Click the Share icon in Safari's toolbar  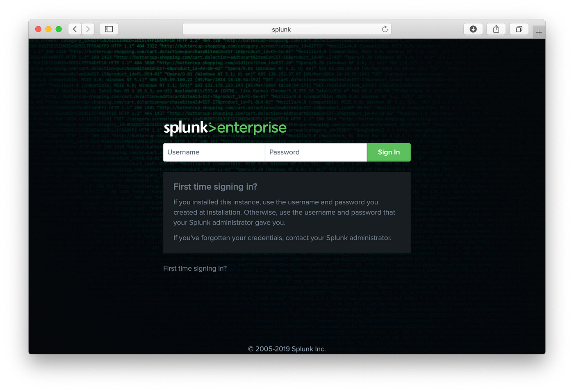pyautogui.click(x=496, y=29)
